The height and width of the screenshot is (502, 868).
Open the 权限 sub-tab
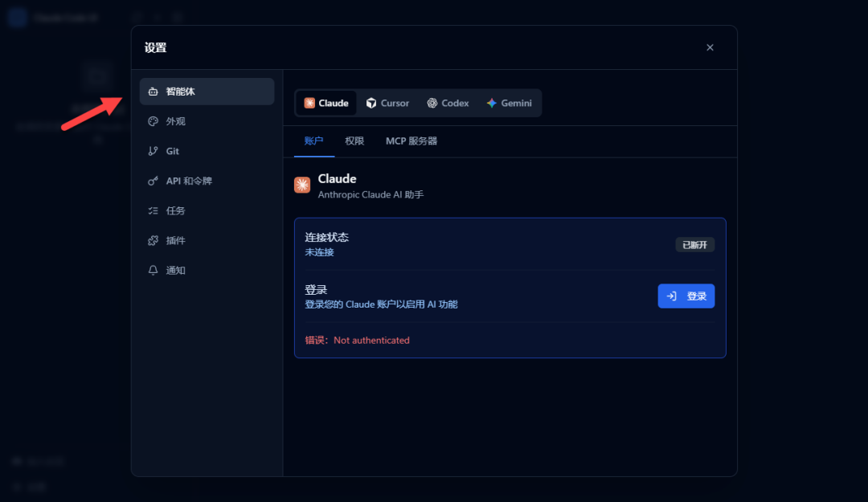tap(354, 141)
